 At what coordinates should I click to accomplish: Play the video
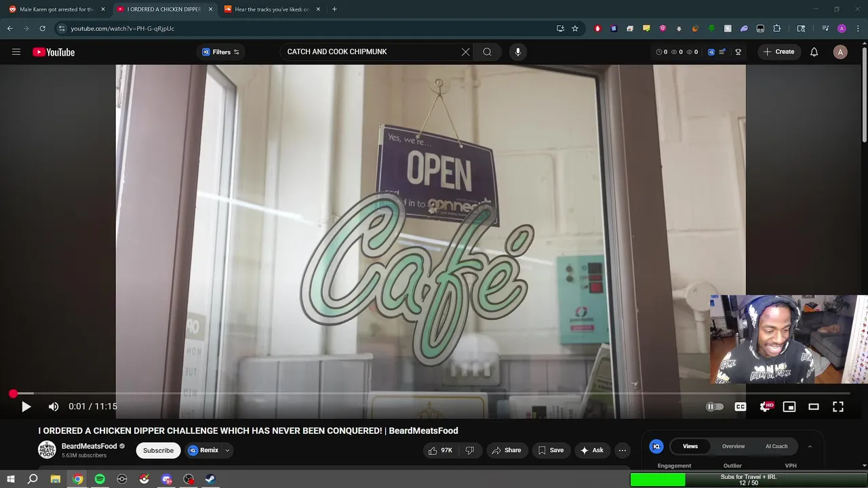coord(26,407)
